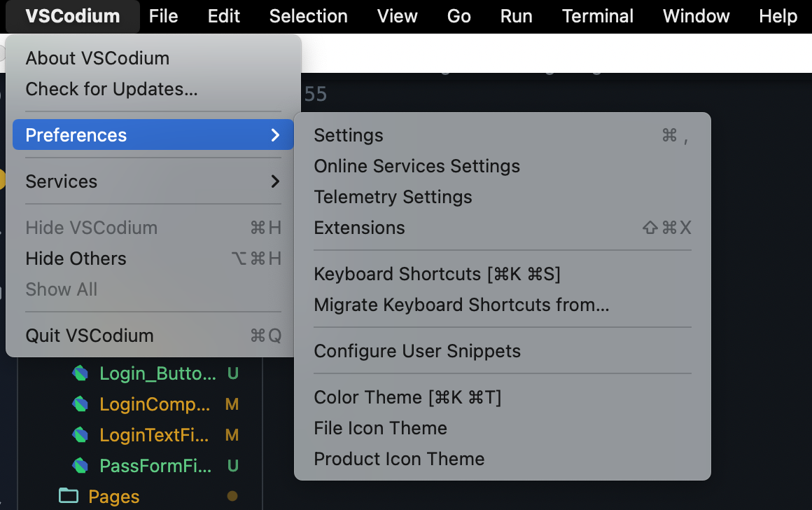Open the Window menu
The height and width of the screenshot is (510, 812).
[x=696, y=17]
